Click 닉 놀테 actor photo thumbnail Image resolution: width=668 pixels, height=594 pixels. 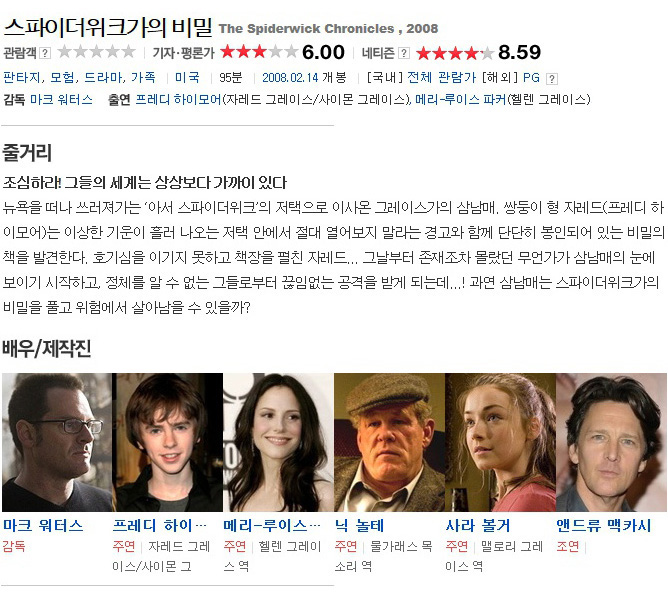(x=389, y=442)
